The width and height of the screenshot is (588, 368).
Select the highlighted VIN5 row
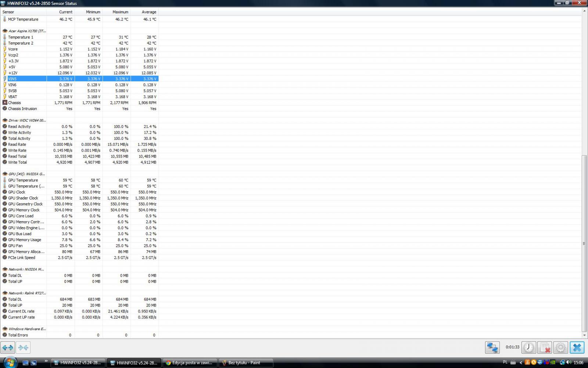coord(79,79)
